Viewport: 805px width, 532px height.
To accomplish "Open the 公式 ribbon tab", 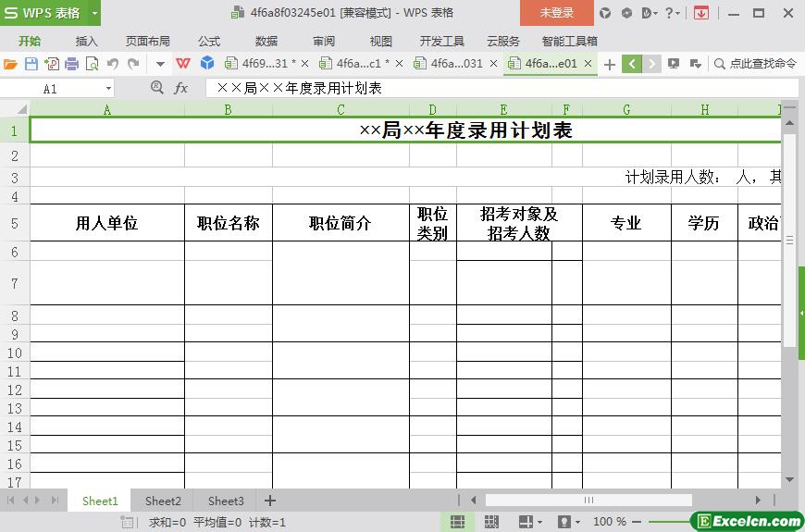I will tap(209, 41).
